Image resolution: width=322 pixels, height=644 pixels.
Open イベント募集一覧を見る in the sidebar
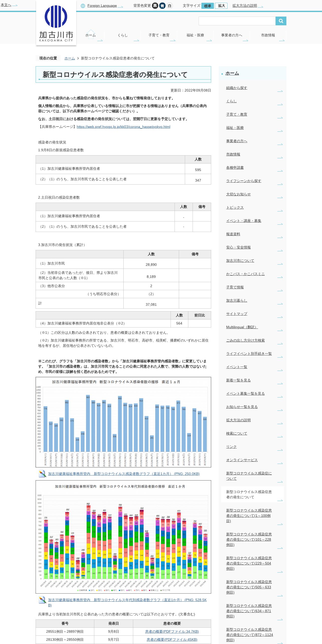click(245, 393)
